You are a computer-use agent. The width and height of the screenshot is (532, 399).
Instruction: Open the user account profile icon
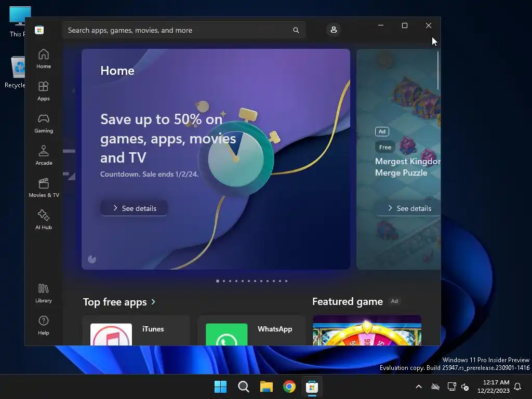[334, 30]
